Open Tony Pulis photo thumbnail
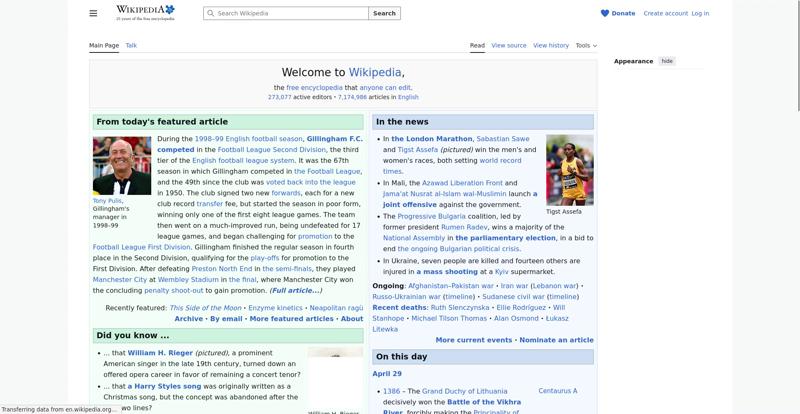The image size is (800, 414). coord(122,165)
